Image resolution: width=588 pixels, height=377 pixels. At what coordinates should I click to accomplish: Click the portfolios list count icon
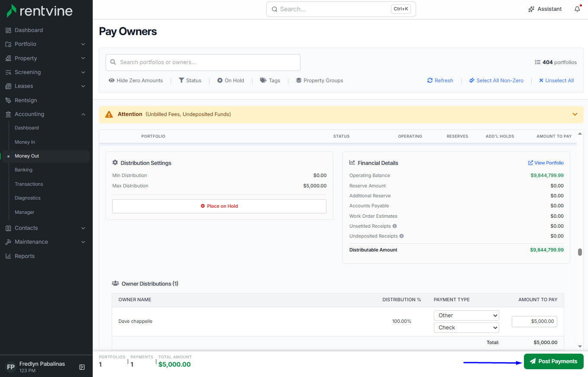tap(538, 62)
